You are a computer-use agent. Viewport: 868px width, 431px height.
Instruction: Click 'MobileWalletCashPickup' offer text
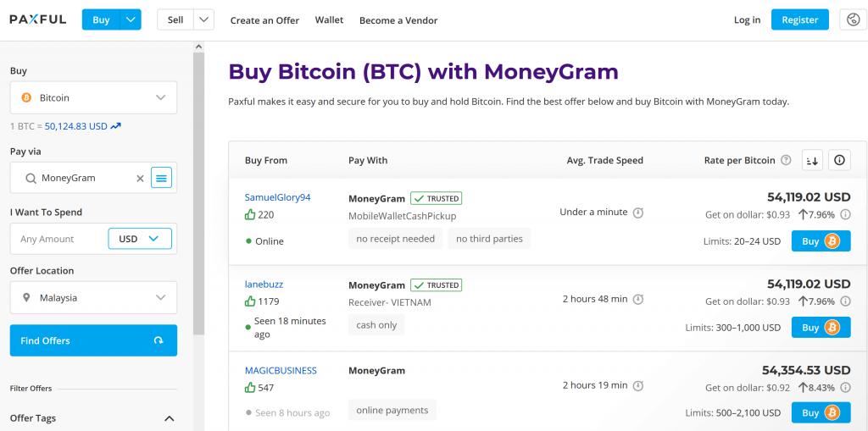(403, 216)
